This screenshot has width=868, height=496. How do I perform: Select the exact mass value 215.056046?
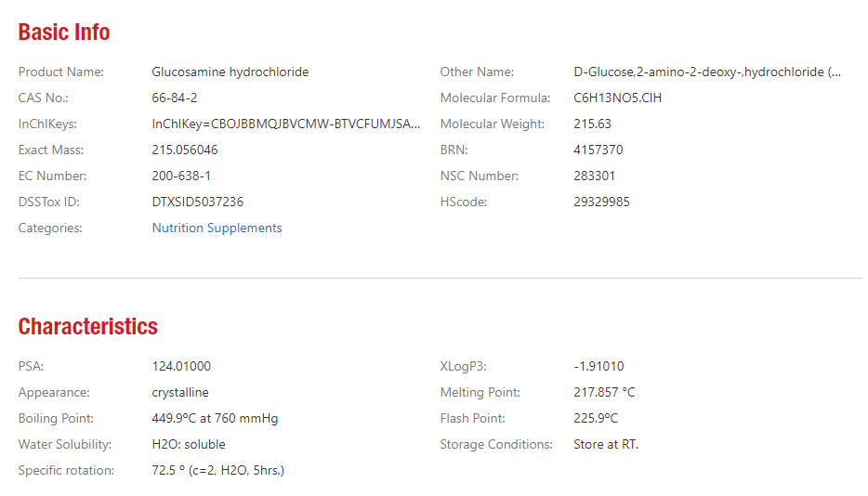click(x=185, y=150)
